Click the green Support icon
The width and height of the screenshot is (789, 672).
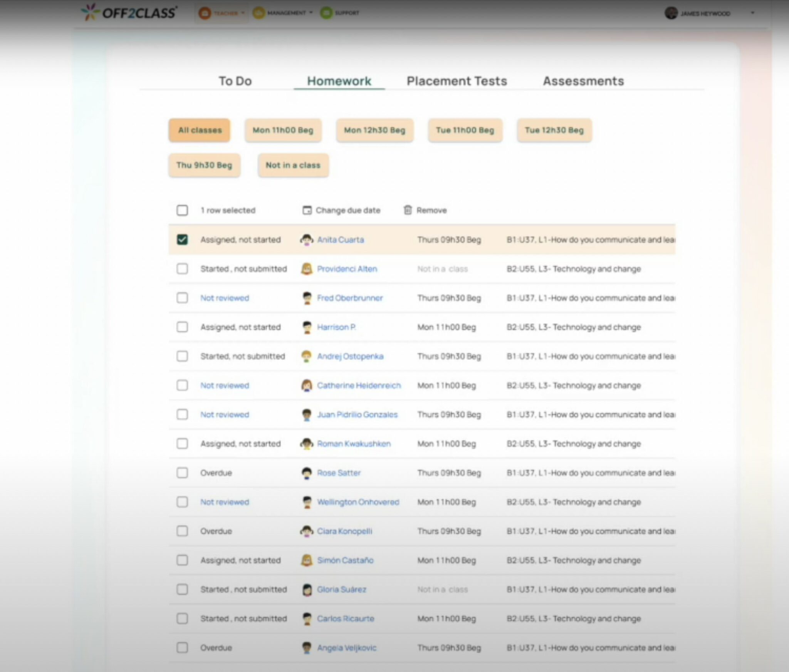[326, 13]
